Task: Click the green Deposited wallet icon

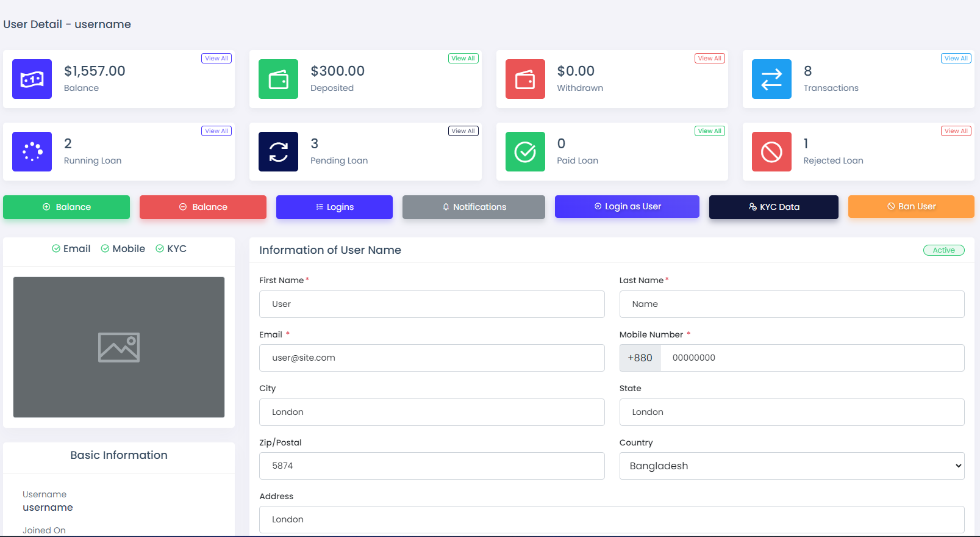Action: click(278, 79)
